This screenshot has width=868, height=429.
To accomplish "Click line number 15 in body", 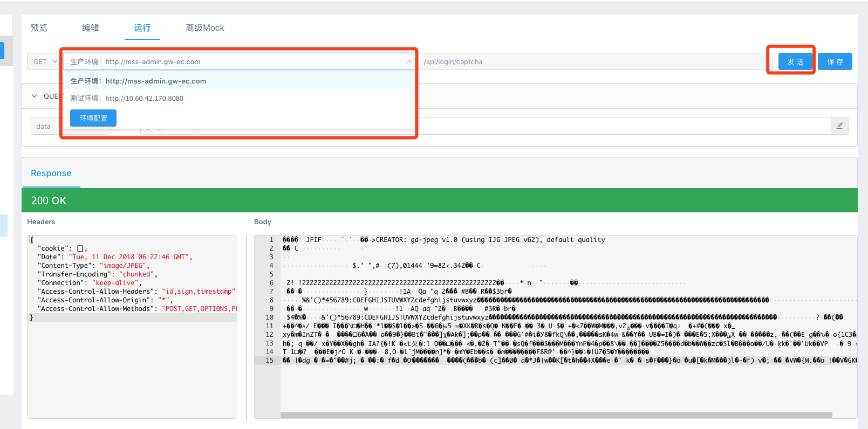I will pyautogui.click(x=270, y=361).
